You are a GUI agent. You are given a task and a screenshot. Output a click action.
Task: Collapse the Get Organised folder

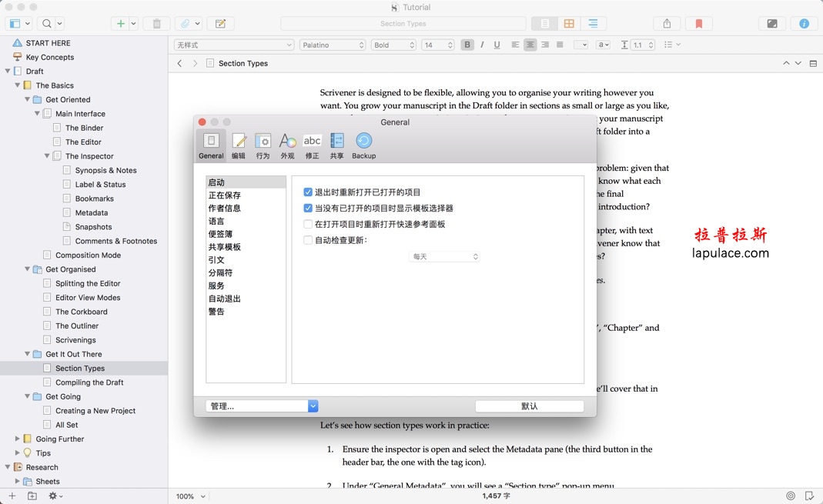point(27,269)
